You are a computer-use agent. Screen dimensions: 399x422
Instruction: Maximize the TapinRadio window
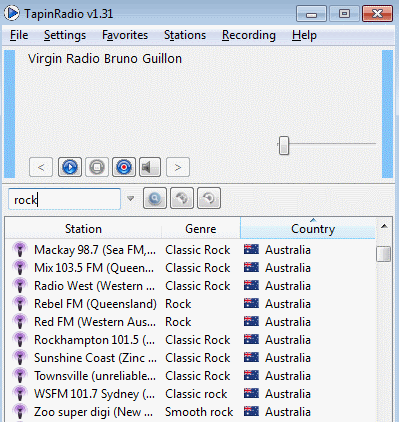(344, 14)
